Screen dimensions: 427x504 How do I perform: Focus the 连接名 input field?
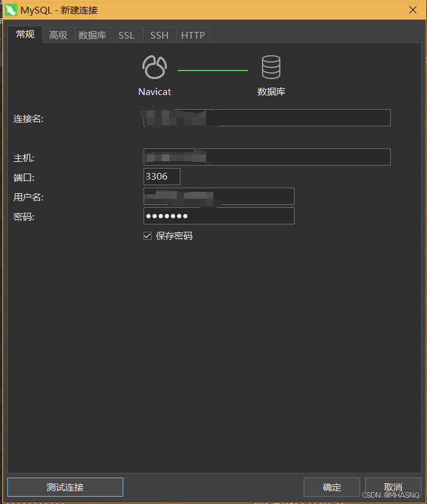(x=267, y=118)
